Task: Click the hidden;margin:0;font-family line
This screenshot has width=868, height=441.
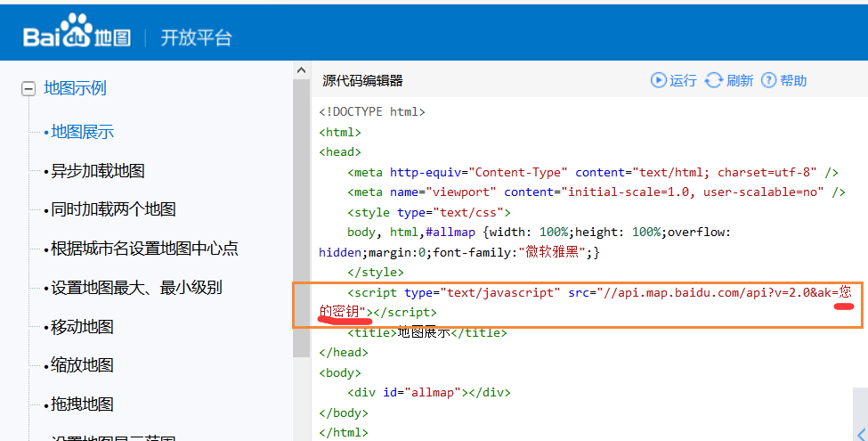Action: (459, 253)
